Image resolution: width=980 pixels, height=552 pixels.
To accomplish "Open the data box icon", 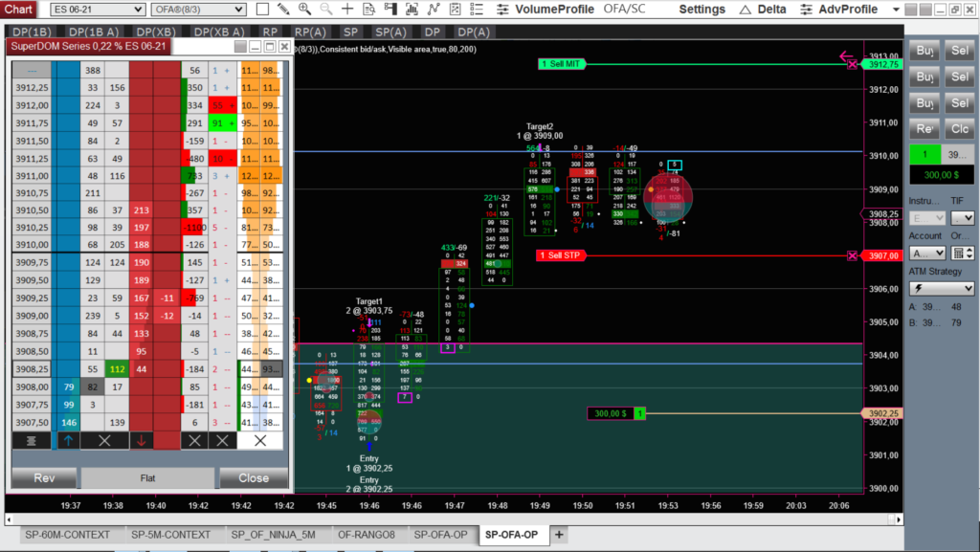I will click(x=369, y=10).
